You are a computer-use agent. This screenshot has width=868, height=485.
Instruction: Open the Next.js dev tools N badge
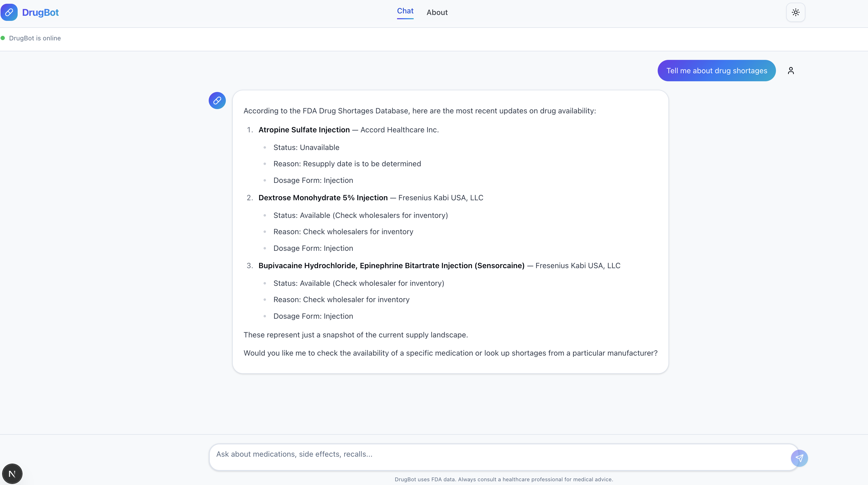[x=12, y=474]
